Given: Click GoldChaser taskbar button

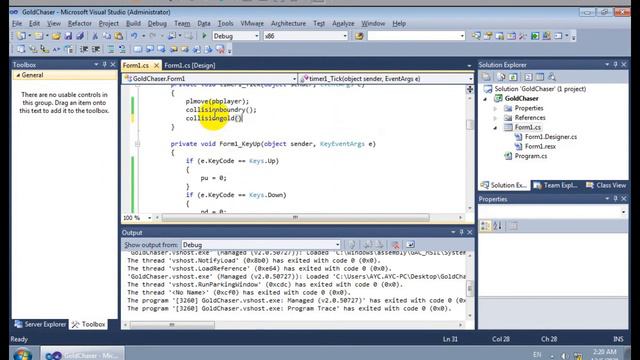Looking at the screenshot, I should [x=82, y=355].
